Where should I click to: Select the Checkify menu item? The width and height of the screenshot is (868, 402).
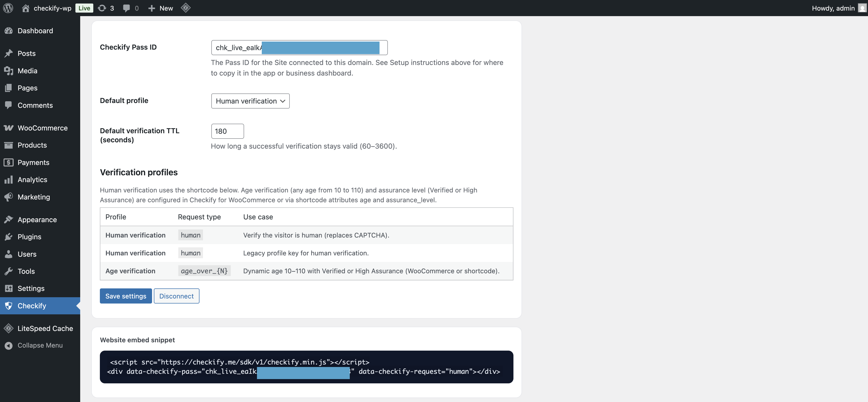click(40, 306)
